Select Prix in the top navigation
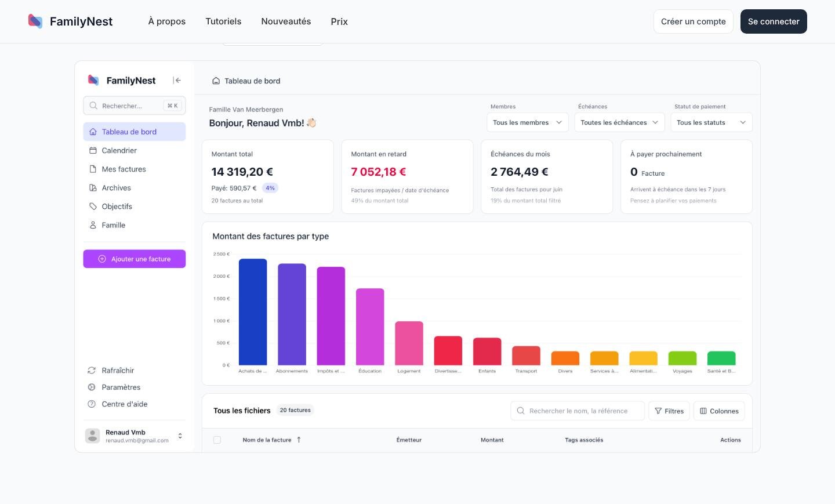Viewport: 835px width, 504px height. (339, 21)
